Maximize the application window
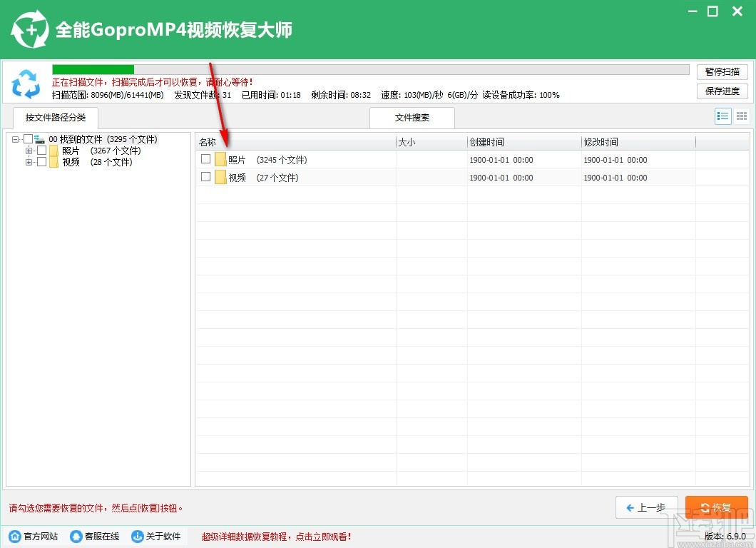Image resolution: width=756 pixels, height=548 pixels. pos(712,11)
